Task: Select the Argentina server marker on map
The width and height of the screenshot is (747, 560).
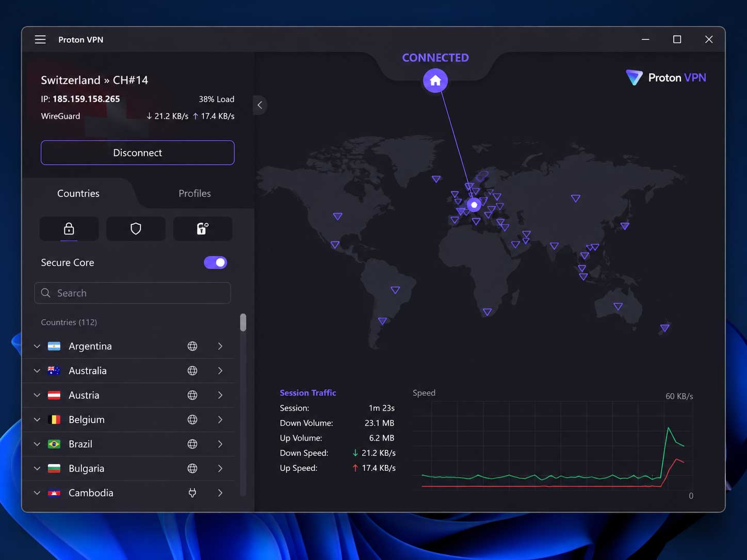Action: [382, 321]
